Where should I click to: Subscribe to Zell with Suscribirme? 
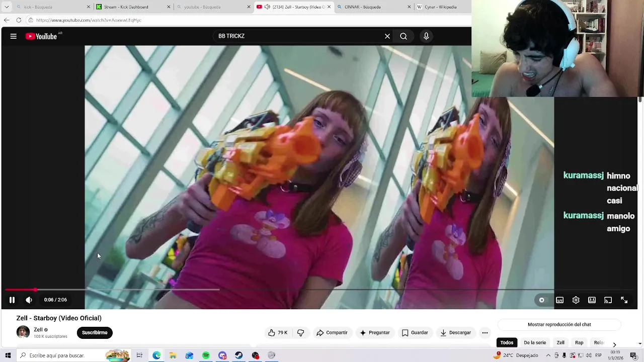pyautogui.click(x=95, y=332)
